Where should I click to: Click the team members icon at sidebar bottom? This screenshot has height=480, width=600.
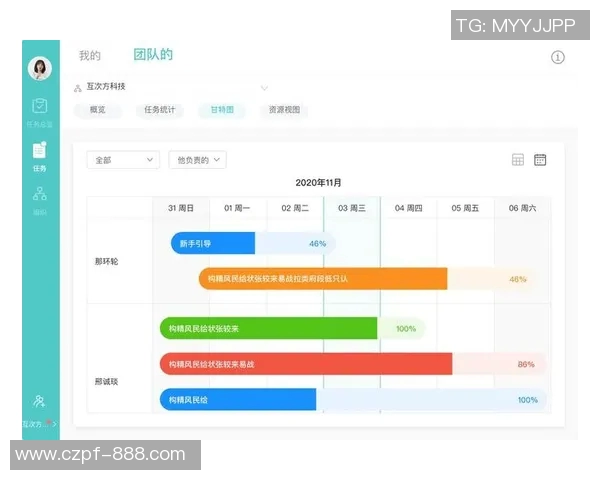point(39,402)
